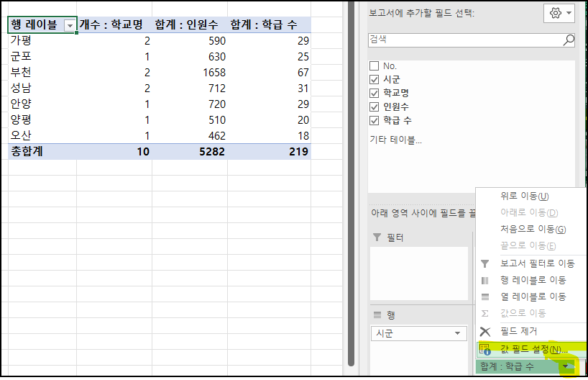Screen dimensions: 588x380
Task: Click the funnel icon of 보고서 필터로 이동
Action: pyautogui.click(x=485, y=263)
